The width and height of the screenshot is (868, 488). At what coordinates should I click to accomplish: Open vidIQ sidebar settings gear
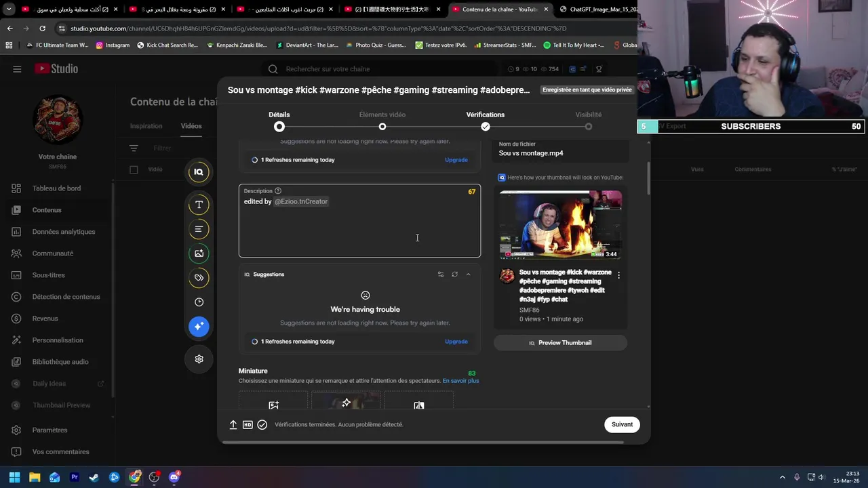pos(199,359)
